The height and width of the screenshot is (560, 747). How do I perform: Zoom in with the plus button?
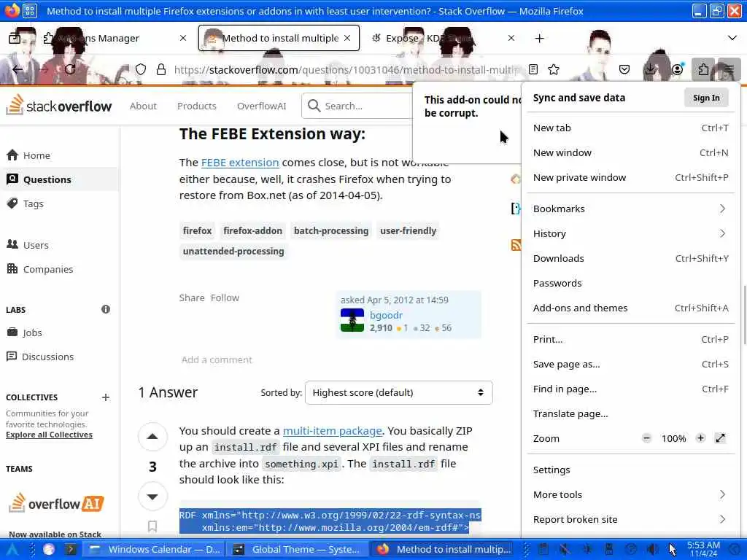coord(700,438)
